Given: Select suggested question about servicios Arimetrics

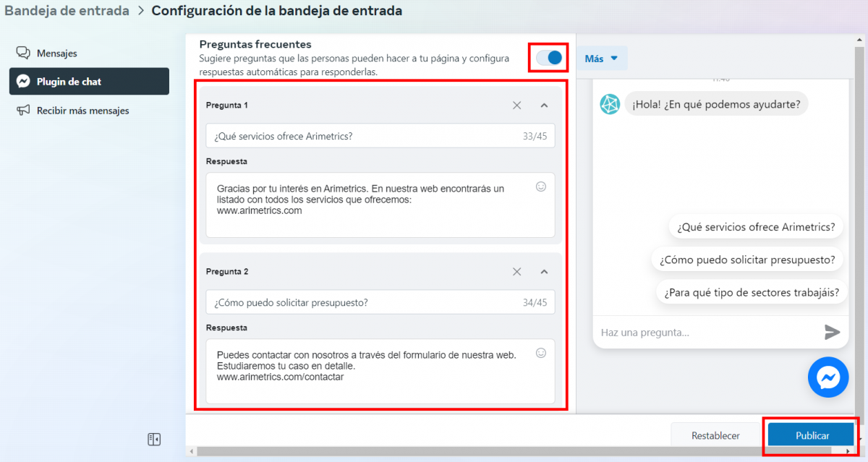Looking at the screenshot, I should click(757, 226).
